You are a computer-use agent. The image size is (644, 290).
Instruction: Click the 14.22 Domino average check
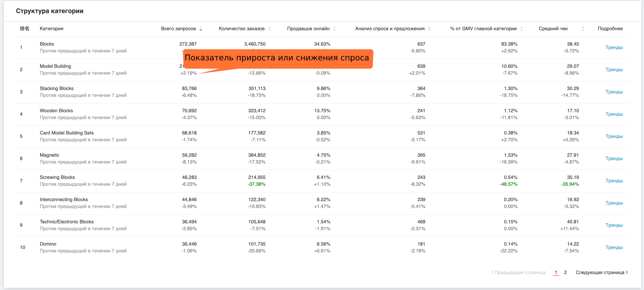point(573,244)
